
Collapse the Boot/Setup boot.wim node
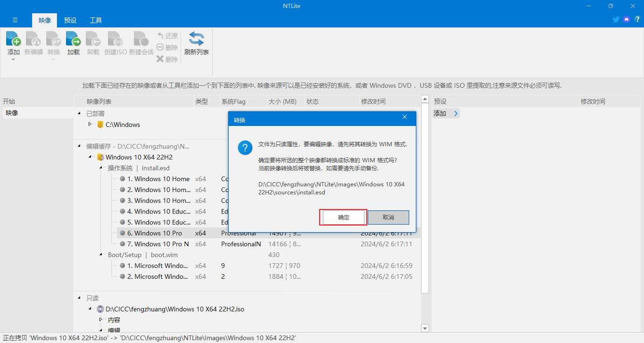pos(101,255)
